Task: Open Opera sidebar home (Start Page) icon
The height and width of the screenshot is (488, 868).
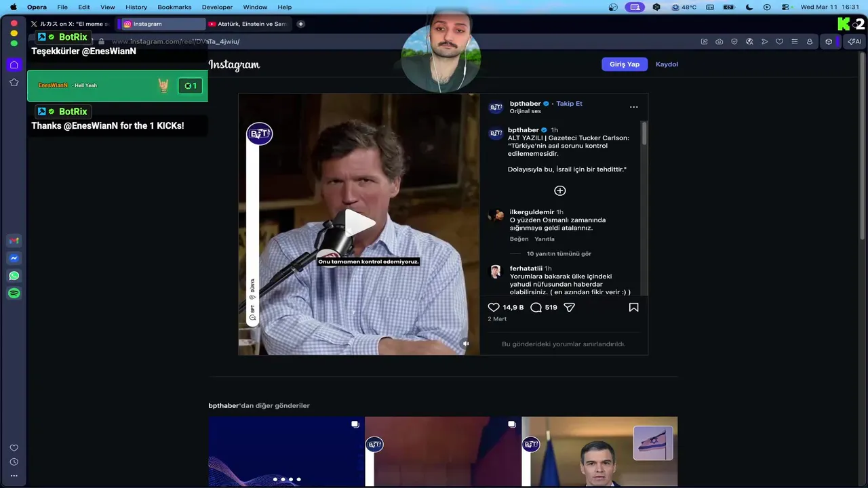Action: pyautogui.click(x=14, y=64)
